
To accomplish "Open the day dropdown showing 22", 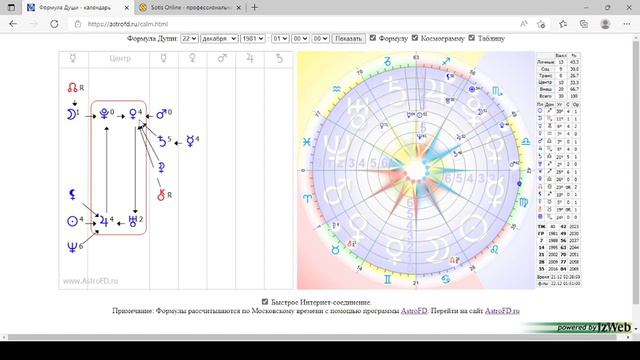I will pyautogui.click(x=189, y=38).
